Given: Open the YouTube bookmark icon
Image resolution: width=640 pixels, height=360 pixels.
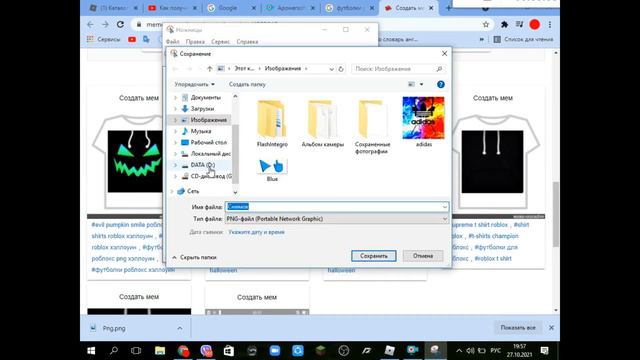Looking at the screenshot, I should point(132,39).
